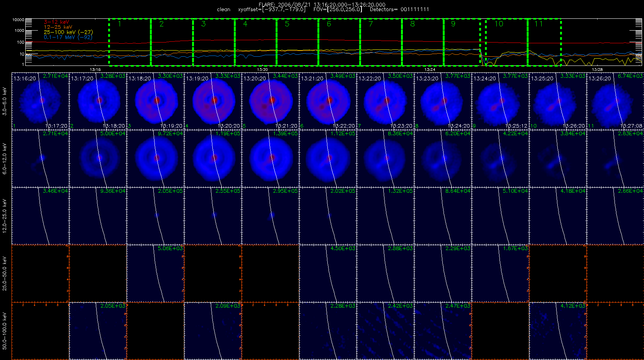Open the 3.0-6.0 keV image at 13:16:20
This screenshot has width=644, height=360.
40,101
